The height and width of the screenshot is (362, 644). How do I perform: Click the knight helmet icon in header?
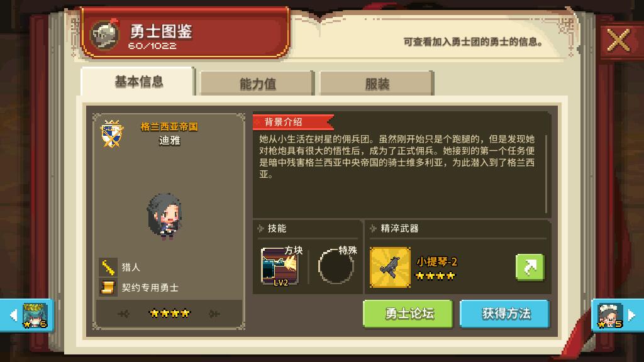pos(105,35)
